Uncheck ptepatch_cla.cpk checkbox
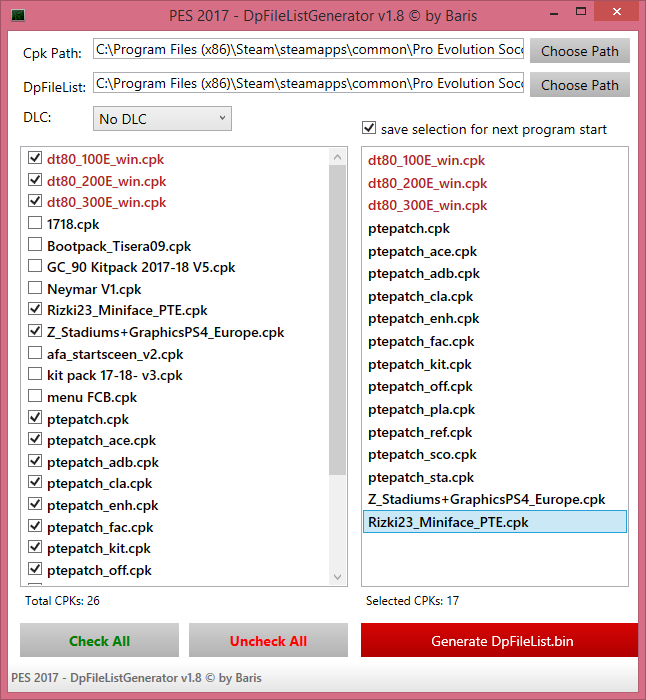 tap(35, 482)
